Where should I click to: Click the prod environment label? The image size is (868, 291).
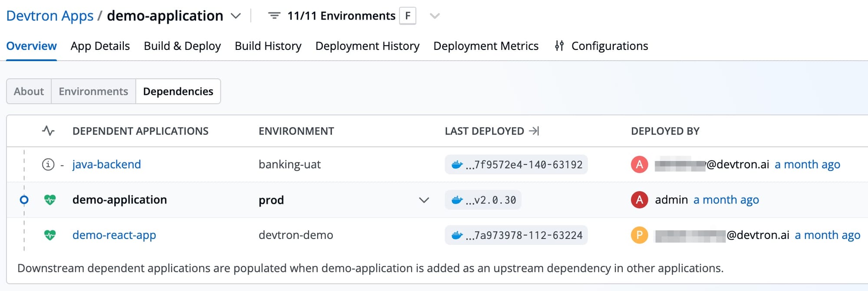click(271, 200)
